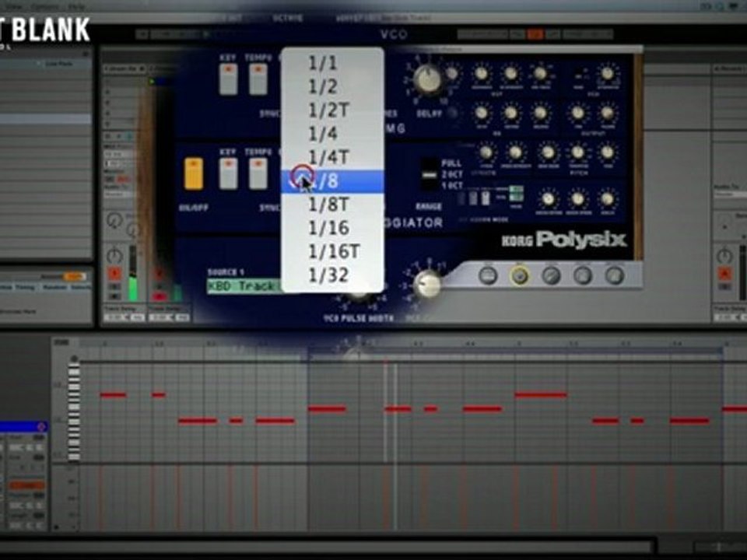
Task: Pick the 1/8T triplet rate
Action: point(332,205)
